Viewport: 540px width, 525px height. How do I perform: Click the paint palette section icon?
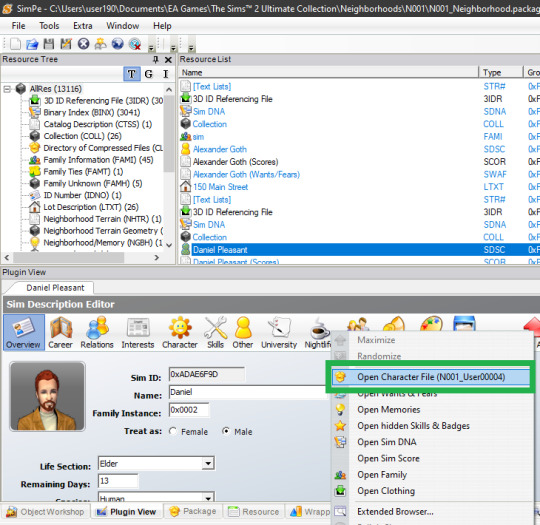(431, 323)
